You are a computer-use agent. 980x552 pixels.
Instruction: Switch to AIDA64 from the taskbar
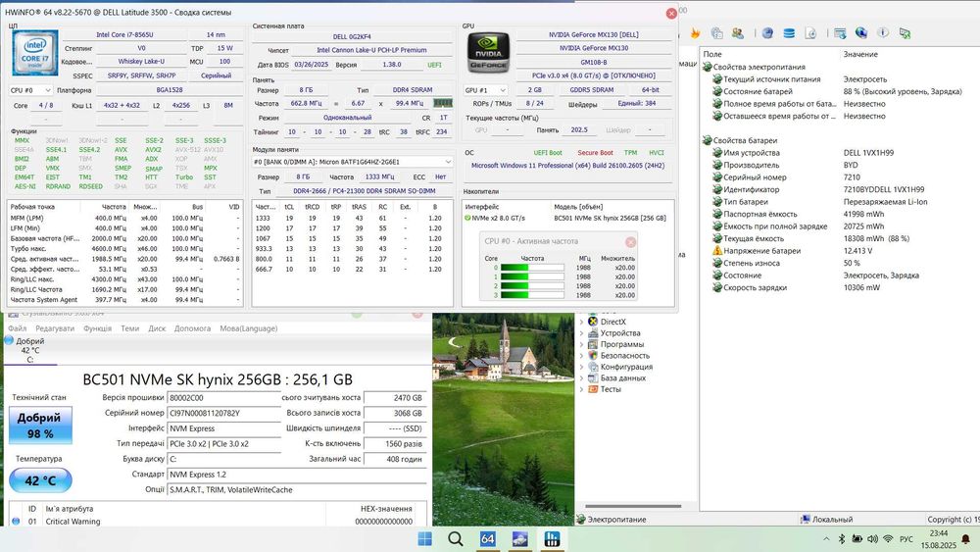coord(487,539)
